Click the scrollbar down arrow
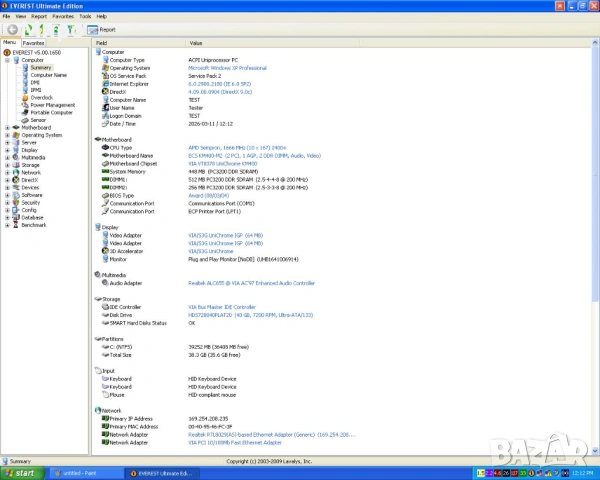Screen dimensions: 600x480 pos(595,451)
